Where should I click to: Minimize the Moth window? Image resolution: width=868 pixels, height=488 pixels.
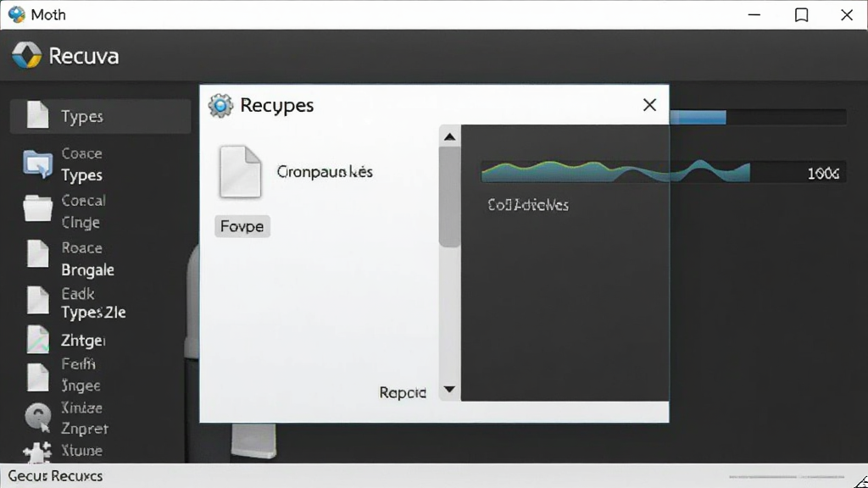click(x=754, y=15)
